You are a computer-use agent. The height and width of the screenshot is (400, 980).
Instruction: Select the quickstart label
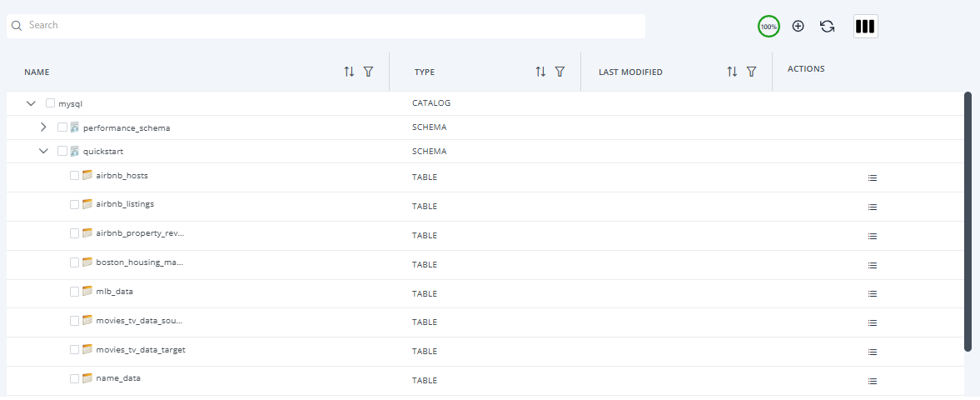103,152
